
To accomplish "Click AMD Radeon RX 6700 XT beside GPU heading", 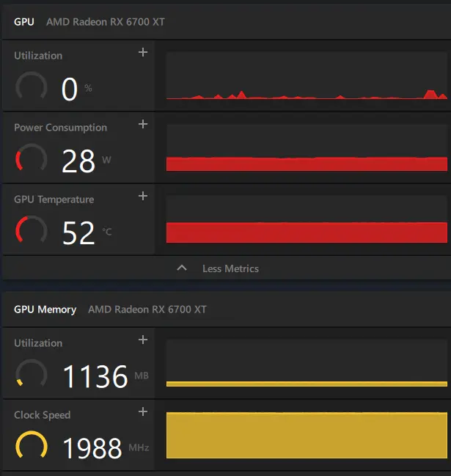I will click(106, 22).
